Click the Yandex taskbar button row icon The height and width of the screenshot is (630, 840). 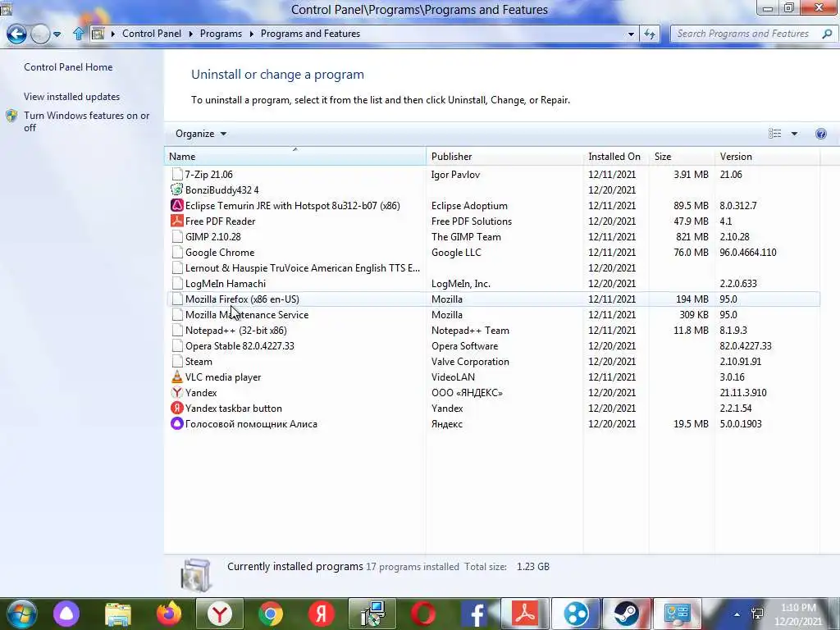click(x=177, y=408)
